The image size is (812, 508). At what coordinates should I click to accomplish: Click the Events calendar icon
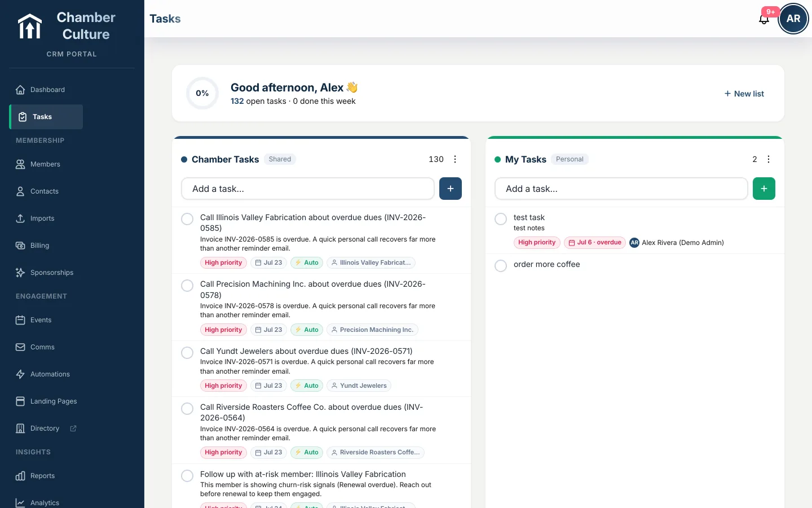pos(20,320)
